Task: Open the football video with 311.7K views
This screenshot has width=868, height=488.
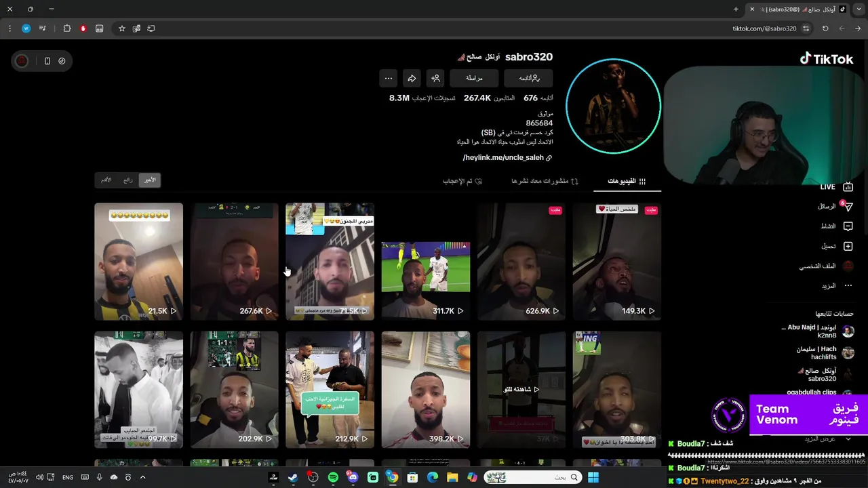Action: (425, 261)
